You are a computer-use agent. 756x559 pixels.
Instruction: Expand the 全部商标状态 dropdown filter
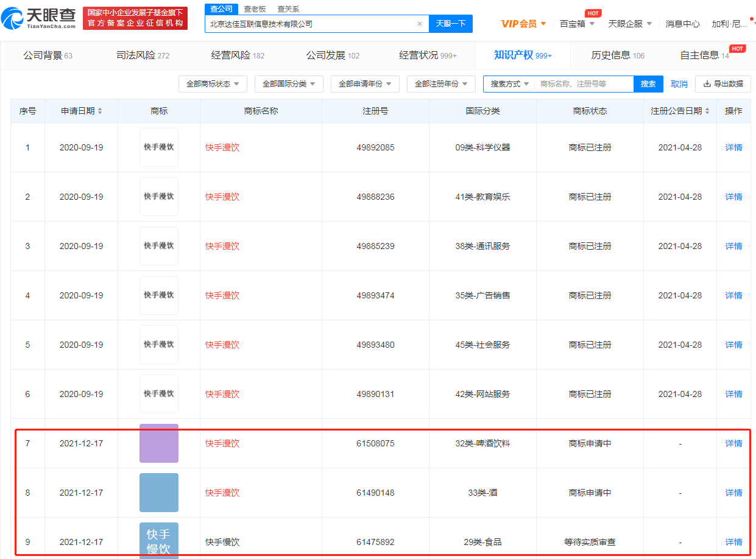213,84
